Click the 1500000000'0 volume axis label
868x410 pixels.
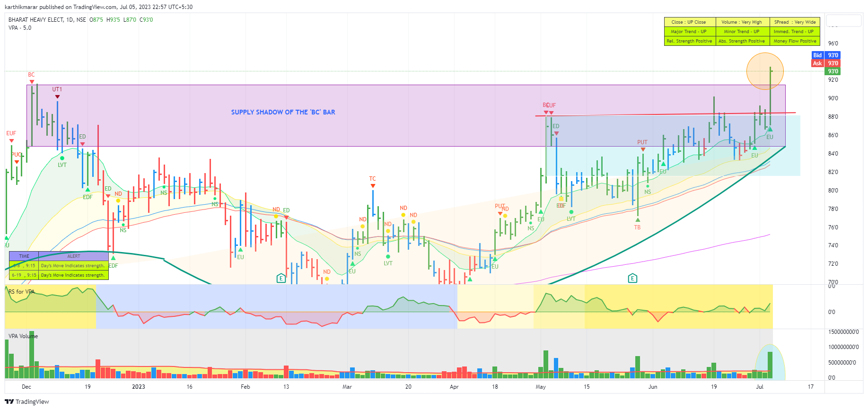[x=843, y=332]
